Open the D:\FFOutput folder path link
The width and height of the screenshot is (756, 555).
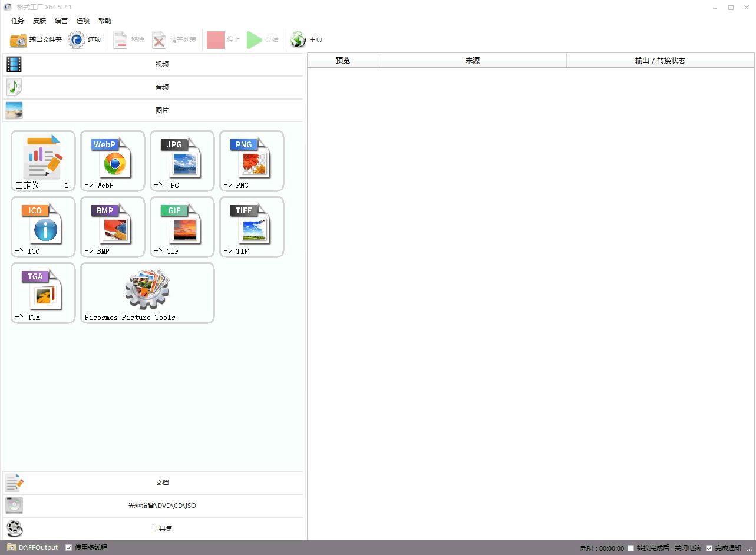[x=38, y=547]
